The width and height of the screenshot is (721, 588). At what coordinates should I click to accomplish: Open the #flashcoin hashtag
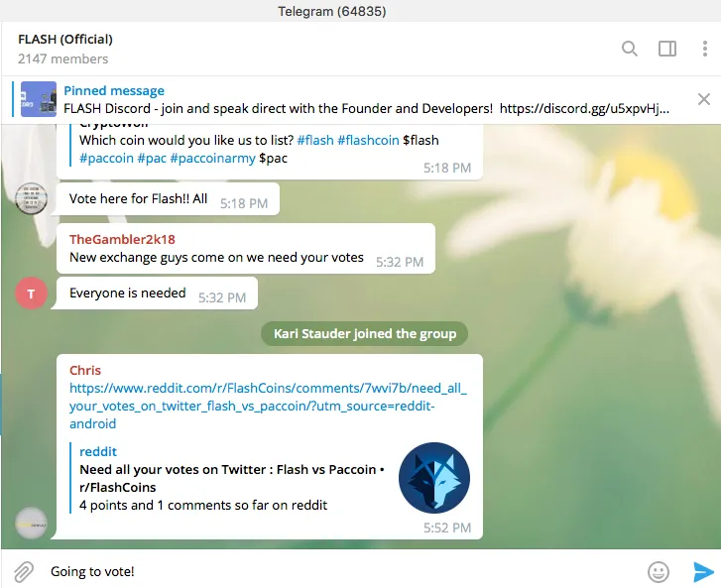coord(368,140)
